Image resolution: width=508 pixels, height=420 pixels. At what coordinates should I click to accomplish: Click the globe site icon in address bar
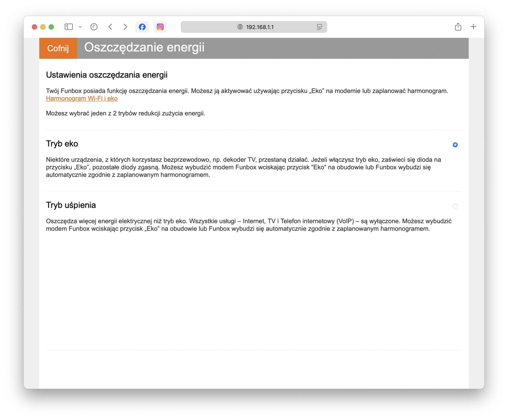pyautogui.click(x=240, y=27)
